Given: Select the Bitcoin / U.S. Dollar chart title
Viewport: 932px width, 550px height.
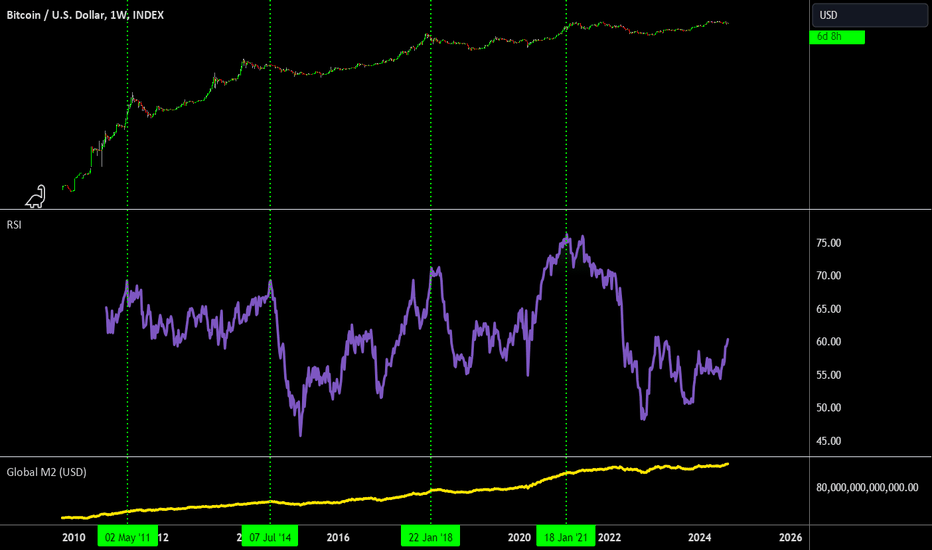Looking at the screenshot, I should (85, 15).
